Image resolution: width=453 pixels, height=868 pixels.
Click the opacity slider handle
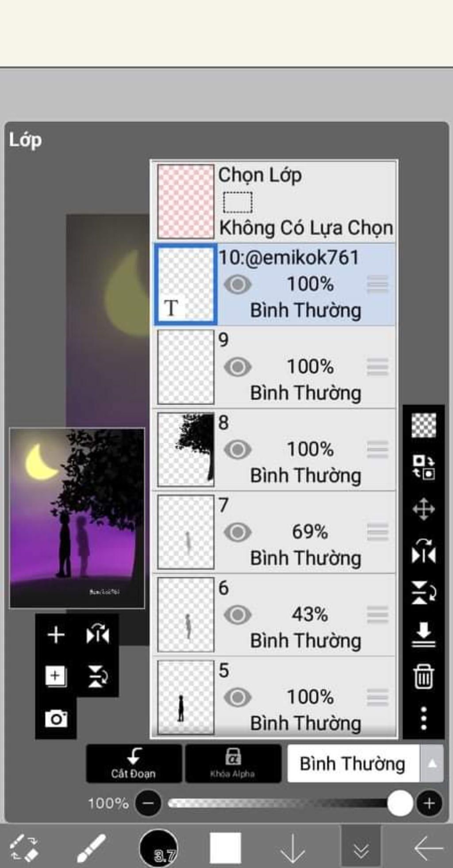click(400, 803)
